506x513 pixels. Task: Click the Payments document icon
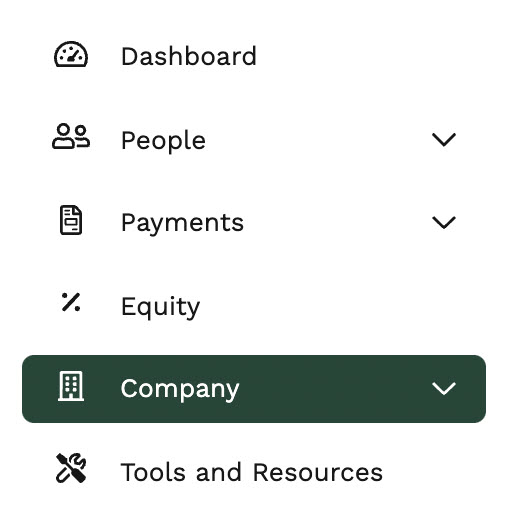click(71, 220)
